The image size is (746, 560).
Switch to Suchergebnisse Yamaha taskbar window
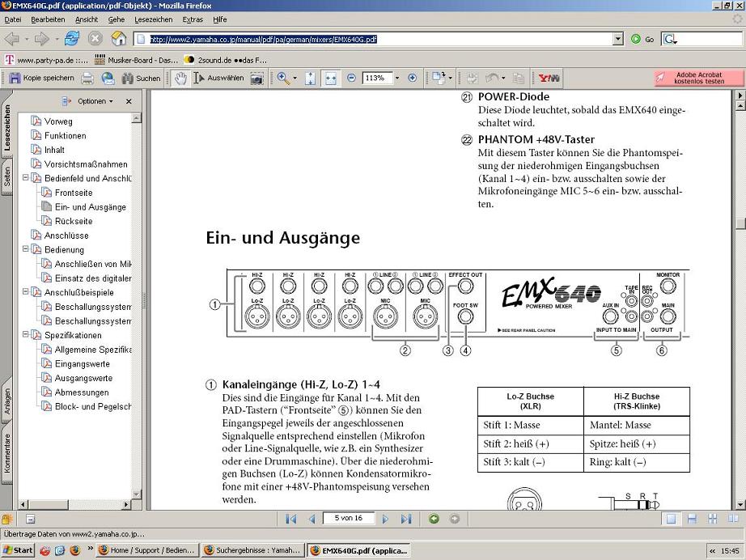(253, 550)
